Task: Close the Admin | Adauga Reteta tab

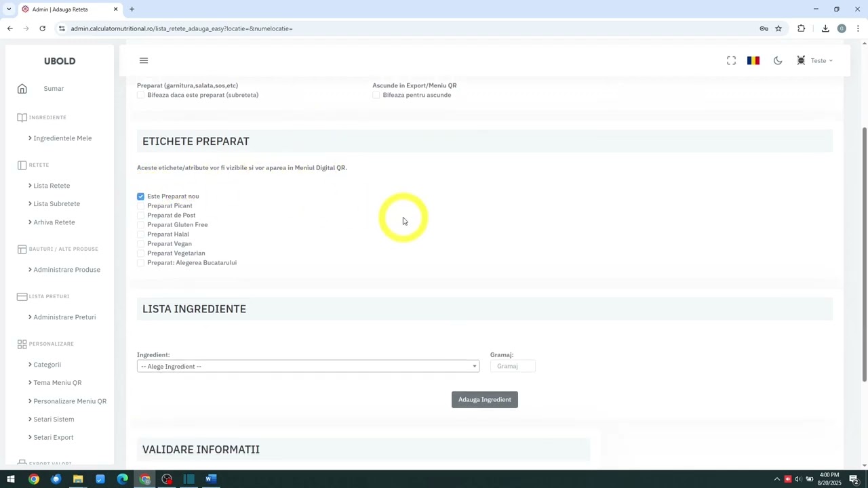Action: tap(115, 9)
